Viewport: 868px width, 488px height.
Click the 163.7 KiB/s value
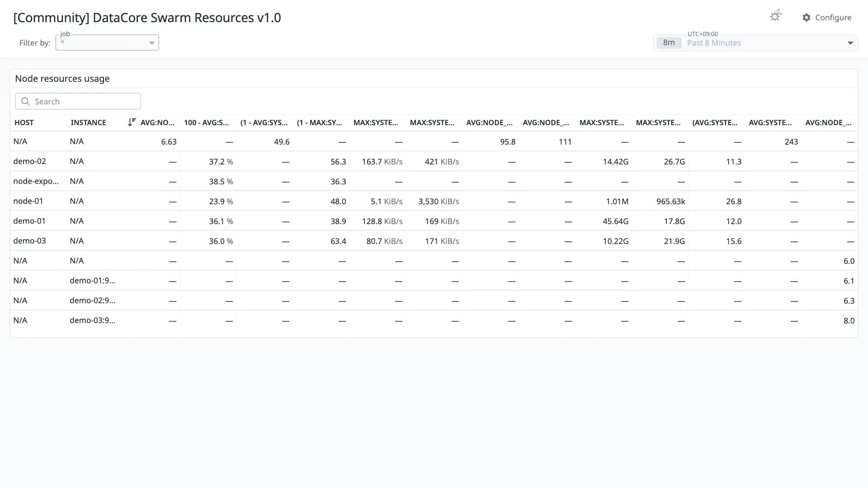382,162
